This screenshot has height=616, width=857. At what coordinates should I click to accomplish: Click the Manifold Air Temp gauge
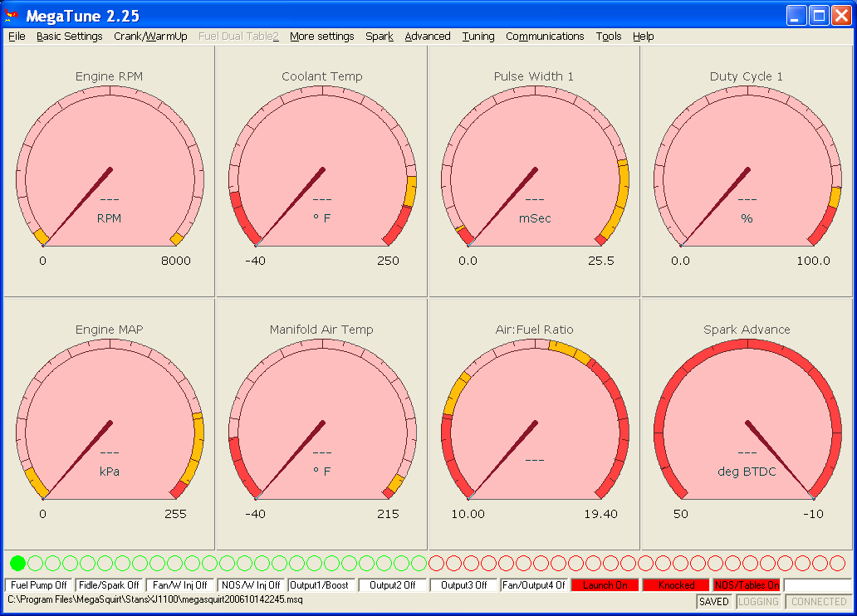(322, 423)
